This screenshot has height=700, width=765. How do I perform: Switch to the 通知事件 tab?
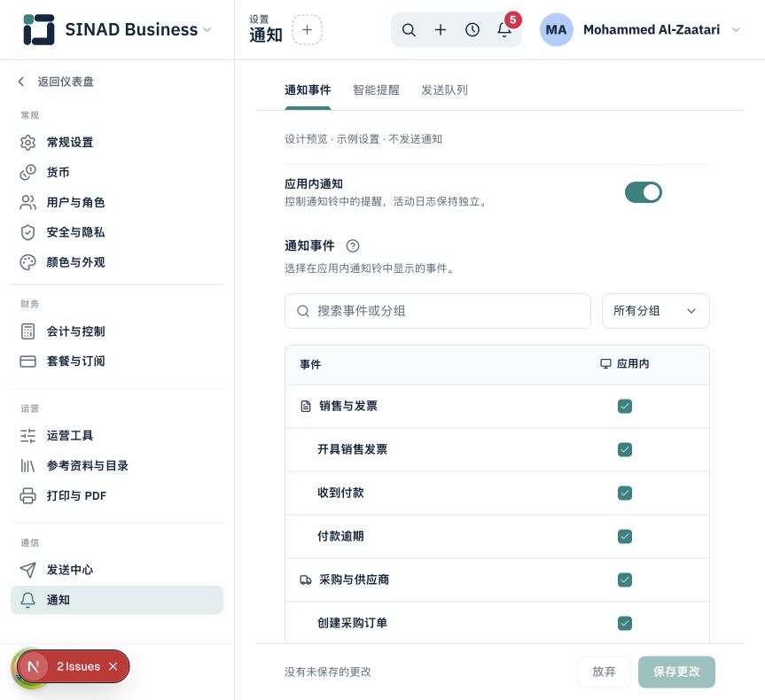(x=308, y=90)
